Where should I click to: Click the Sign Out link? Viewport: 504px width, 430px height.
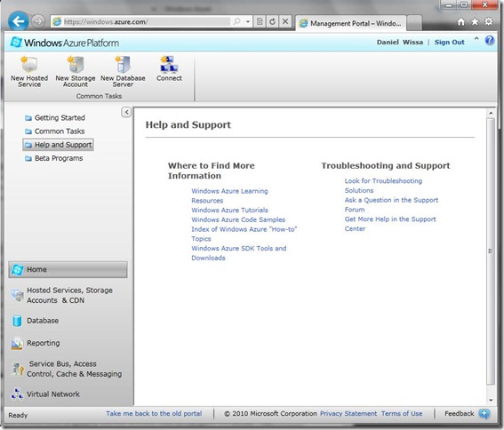click(449, 42)
